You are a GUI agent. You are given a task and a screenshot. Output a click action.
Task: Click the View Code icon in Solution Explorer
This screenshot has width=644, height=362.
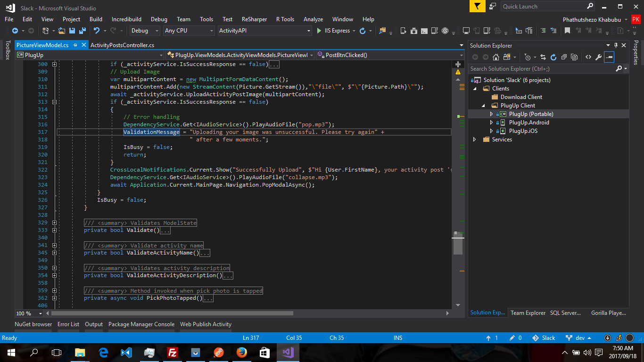588,57
